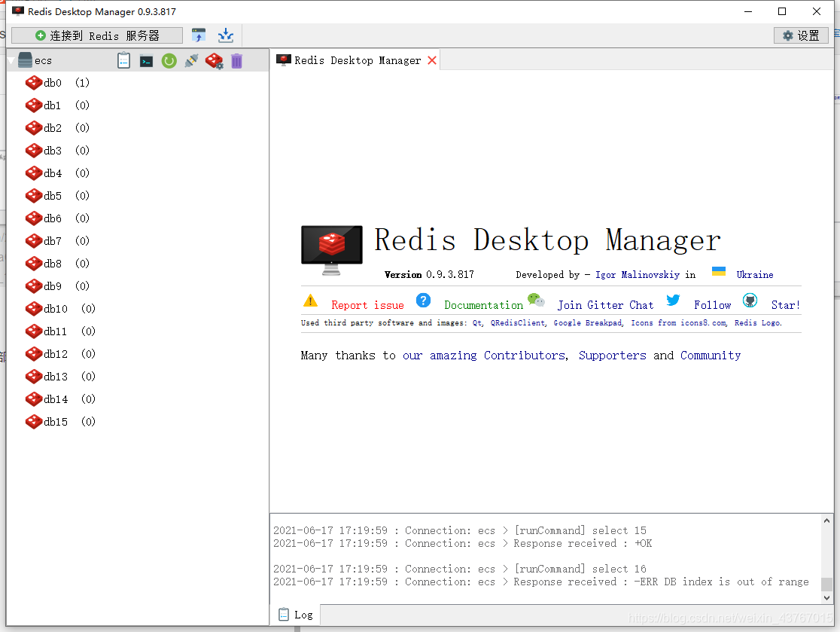Click the red Redis icon beside db7

[34, 241]
